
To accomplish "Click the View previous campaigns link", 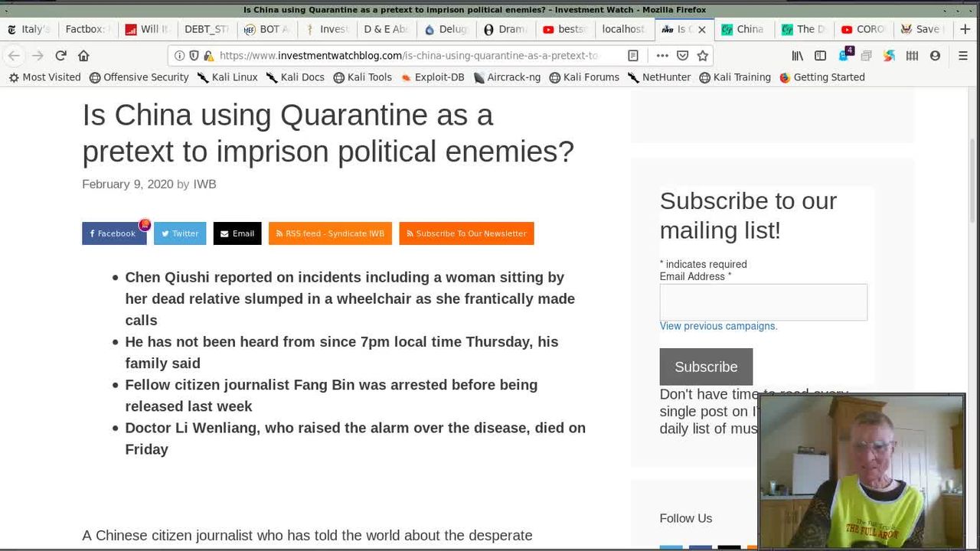I will tap(718, 326).
